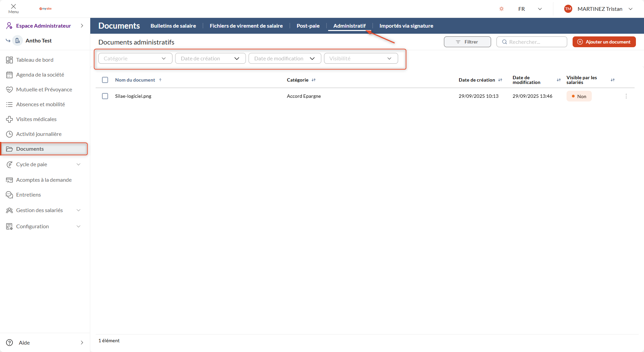Click the Non visibility badge for Silae-logiciel.png
This screenshot has height=352, width=644.
point(579,96)
